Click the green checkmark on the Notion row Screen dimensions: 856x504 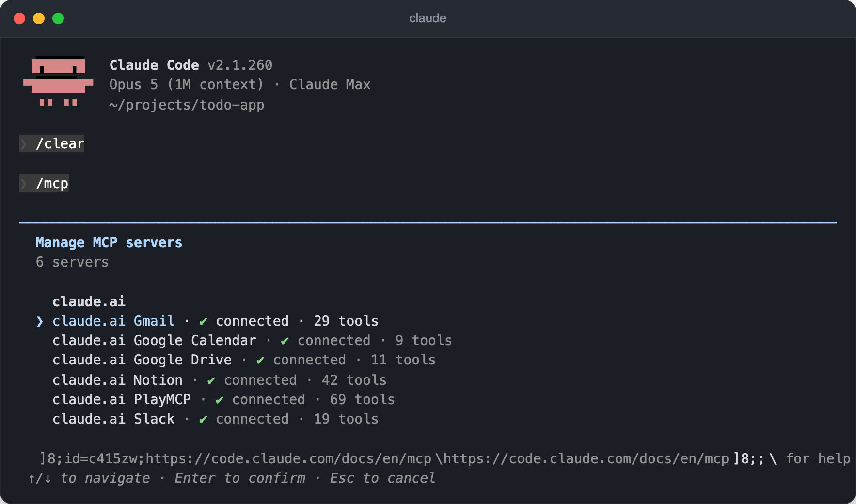pyautogui.click(x=211, y=381)
